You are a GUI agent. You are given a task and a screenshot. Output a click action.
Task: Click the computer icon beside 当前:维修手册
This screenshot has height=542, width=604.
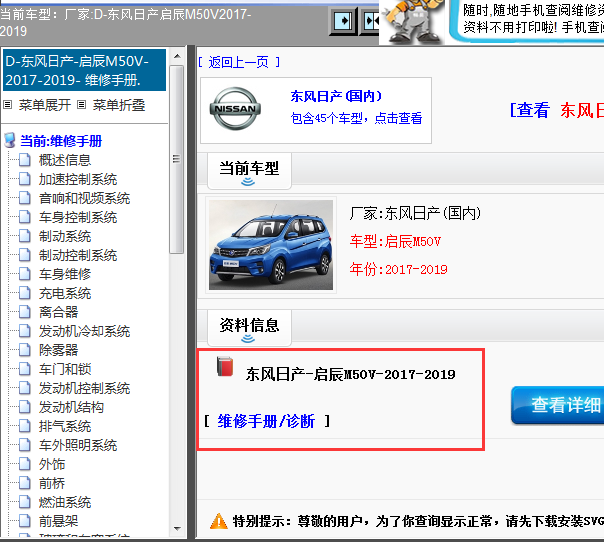coord(10,141)
